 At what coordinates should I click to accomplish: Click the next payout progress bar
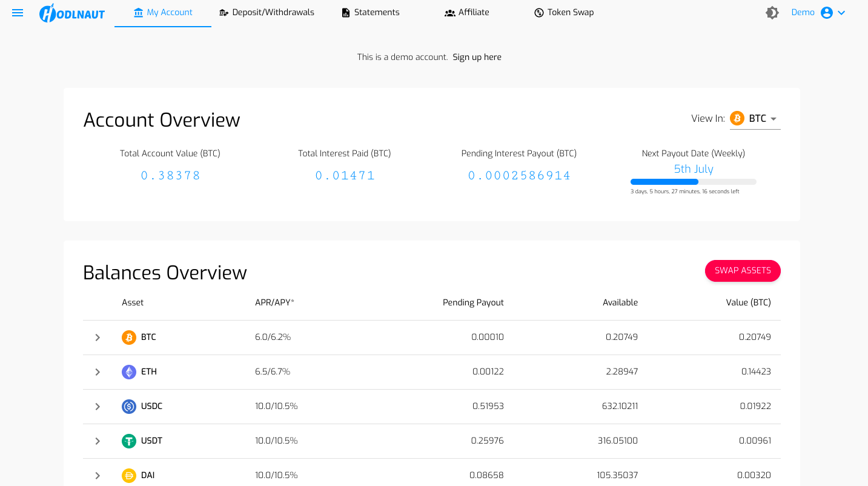tap(693, 182)
